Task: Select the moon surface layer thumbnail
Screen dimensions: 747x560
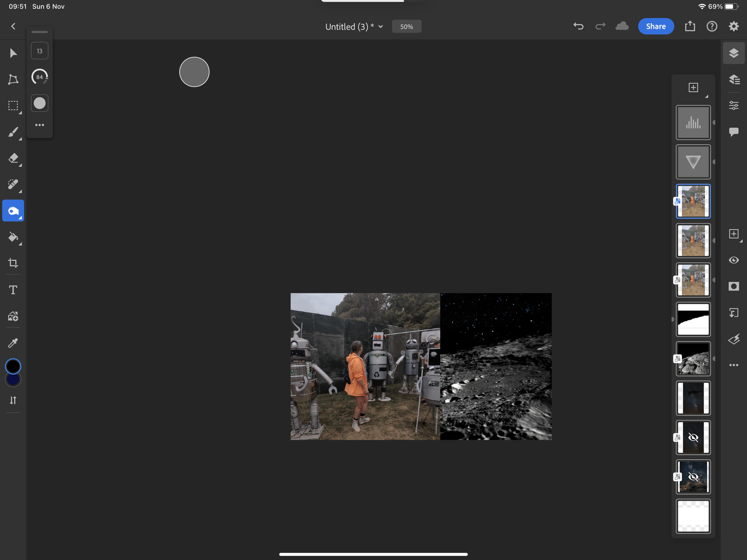Action: click(693, 359)
